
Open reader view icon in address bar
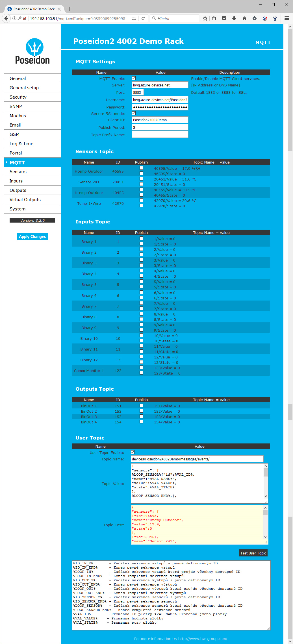(x=134, y=18)
